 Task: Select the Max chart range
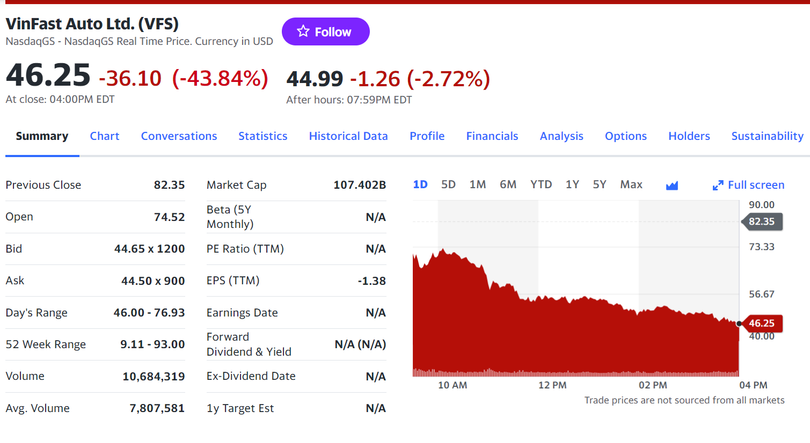(x=631, y=184)
